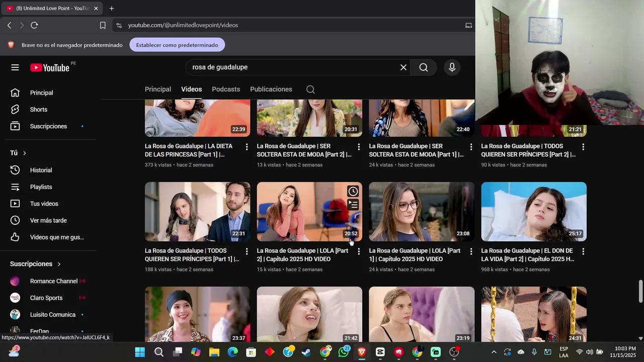Open the Podcasts tab

pos(226,89)
